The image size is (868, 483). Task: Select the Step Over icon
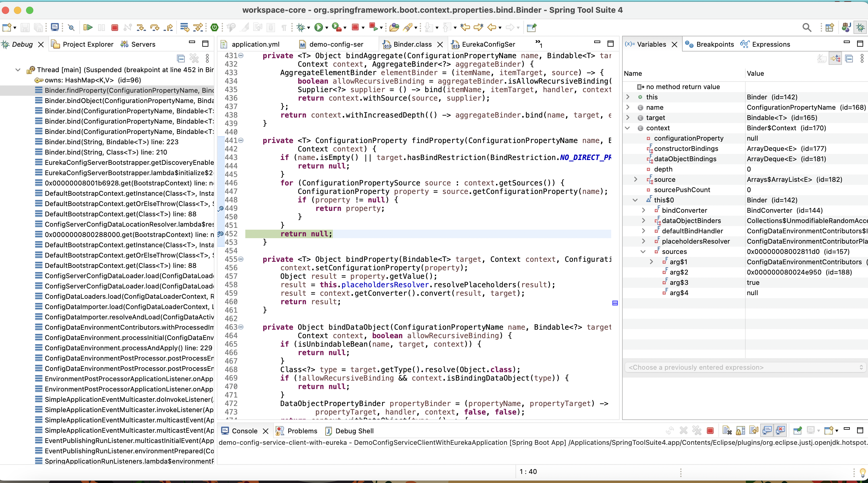click(x=155, y=28)
